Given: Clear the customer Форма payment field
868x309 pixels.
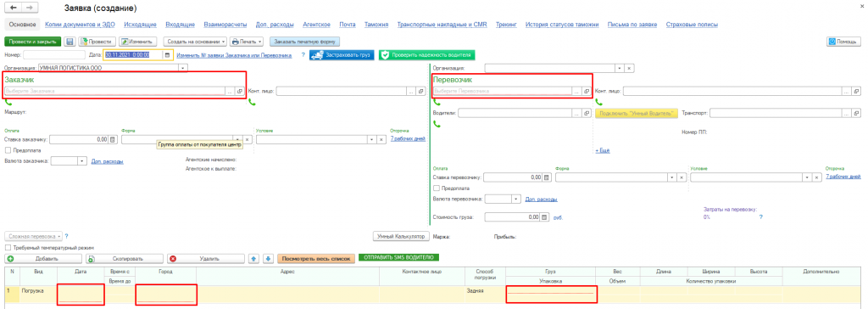Looking at the screenshot, I should [248, 140].
